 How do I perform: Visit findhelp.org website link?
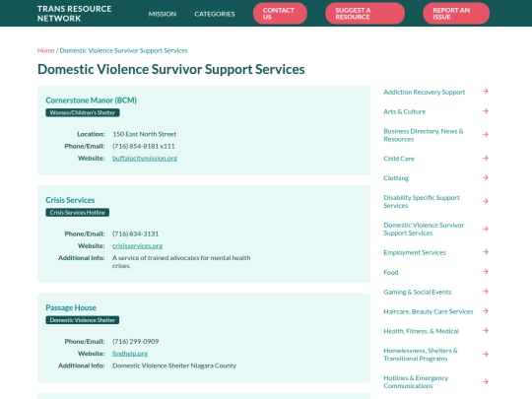[130, 354]
